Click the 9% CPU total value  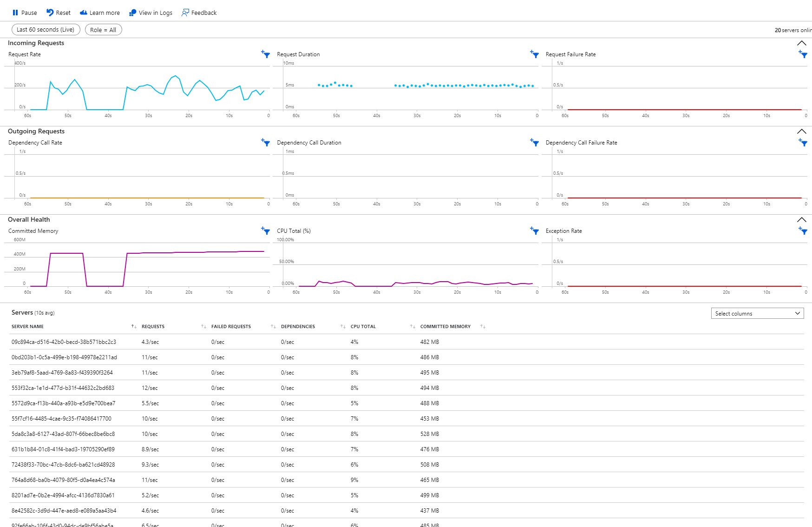tap(354, 480)
